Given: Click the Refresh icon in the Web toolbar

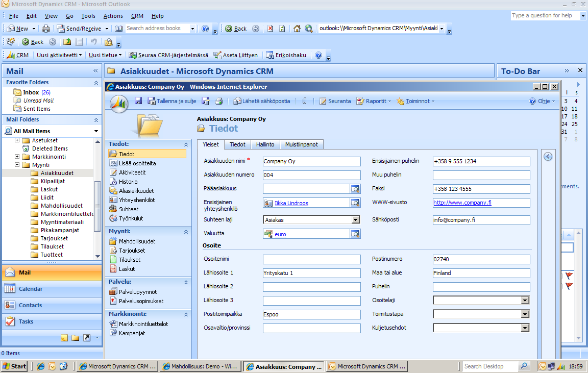Looking at the screenshot, I should pyautogui.click(x=282, y=29).
